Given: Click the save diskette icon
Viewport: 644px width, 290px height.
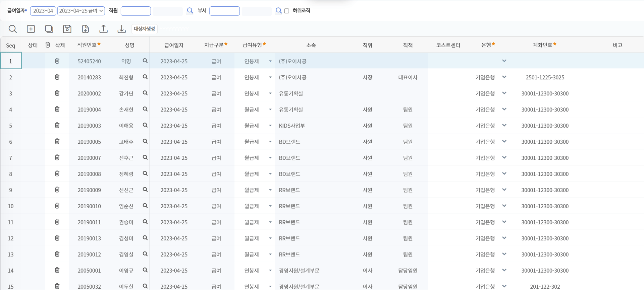Looking at the screenshot, I should (67, 29).
